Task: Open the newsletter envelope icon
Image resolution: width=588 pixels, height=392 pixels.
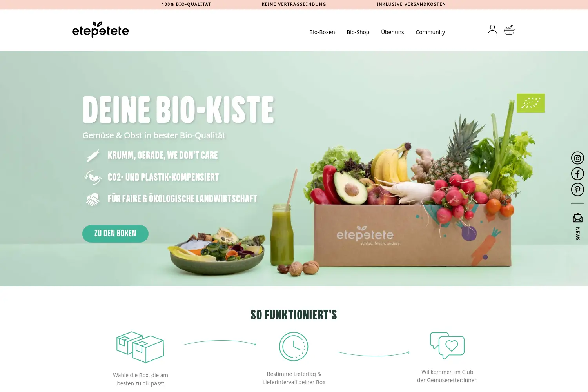Action: (577, 218)
